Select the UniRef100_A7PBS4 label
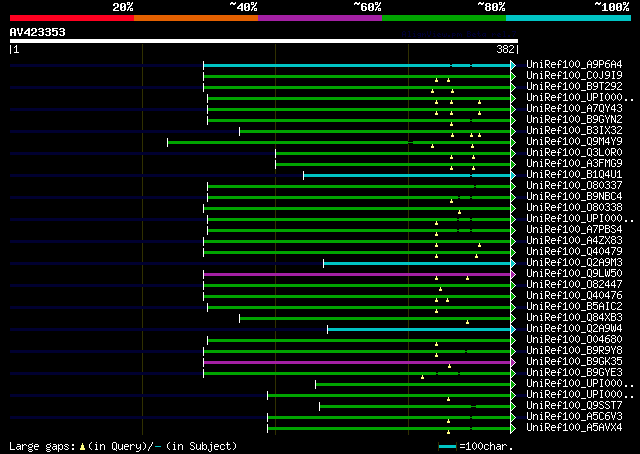640x454 pixels. point(574,230)
